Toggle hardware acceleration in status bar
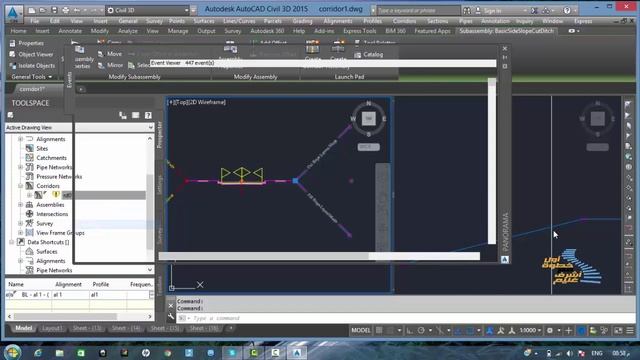This screenshot has width=640, height=360. click(593, 330)
